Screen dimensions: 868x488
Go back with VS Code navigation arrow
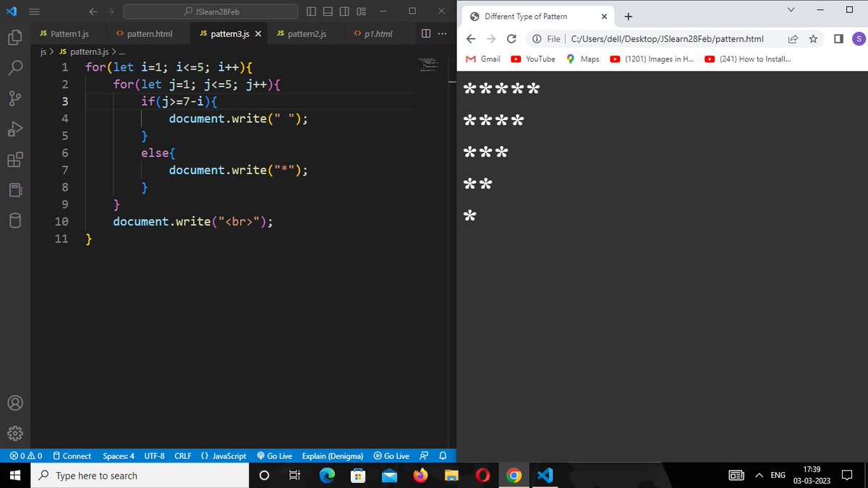[x=93, y=12]
